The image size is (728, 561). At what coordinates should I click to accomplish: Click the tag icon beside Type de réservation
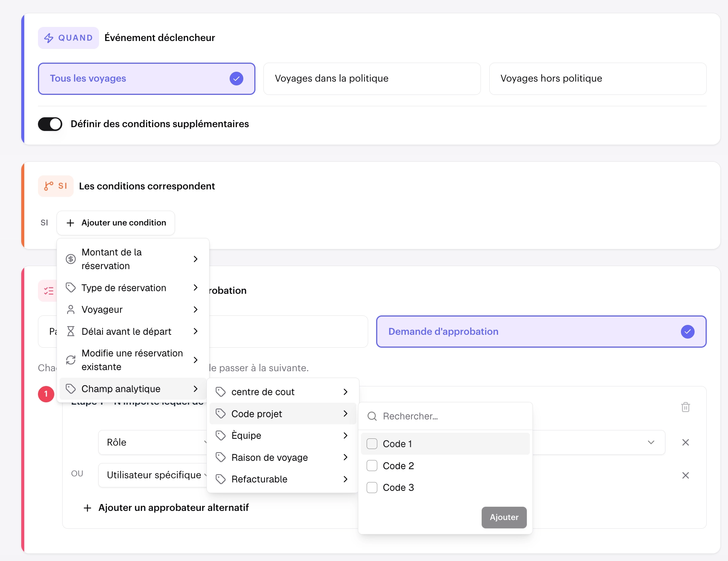[x=71, y=288]
